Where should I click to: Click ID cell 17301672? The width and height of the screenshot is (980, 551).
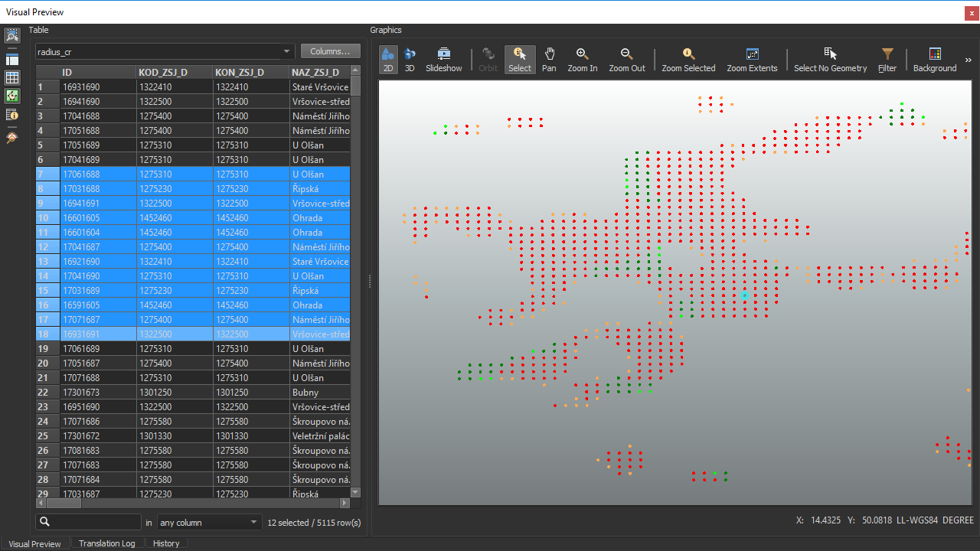(98, 436)
